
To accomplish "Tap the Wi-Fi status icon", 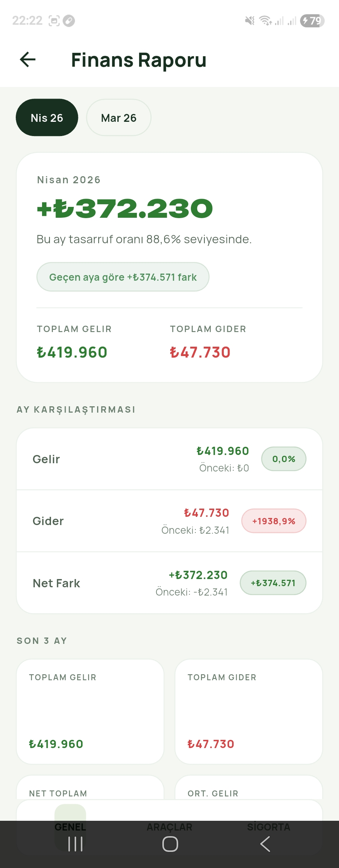I will [265, 21].
